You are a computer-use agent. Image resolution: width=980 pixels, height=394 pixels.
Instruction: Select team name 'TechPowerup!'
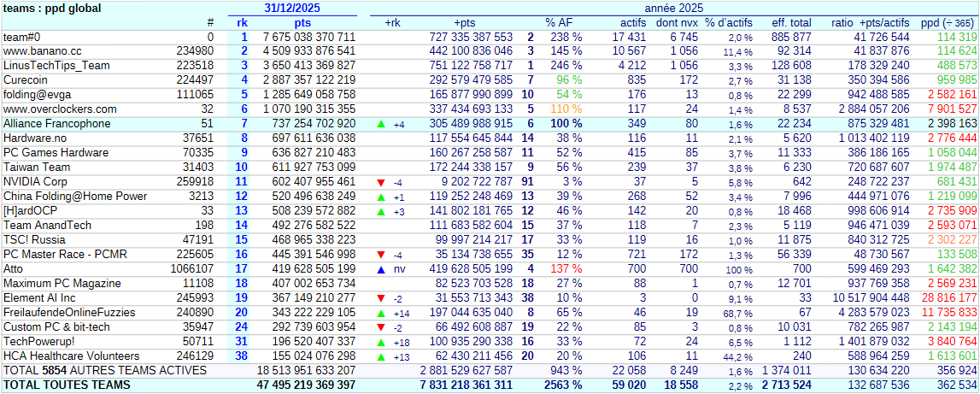coord(38,342)
